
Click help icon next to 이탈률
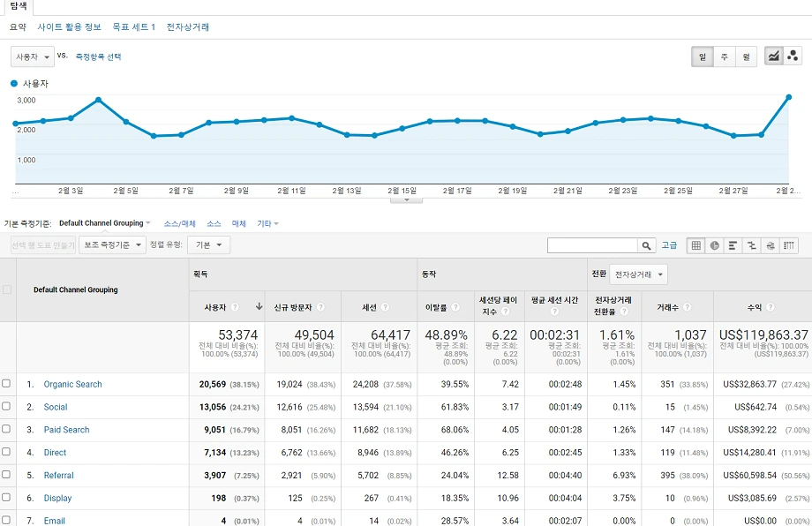tap(455, 307)
